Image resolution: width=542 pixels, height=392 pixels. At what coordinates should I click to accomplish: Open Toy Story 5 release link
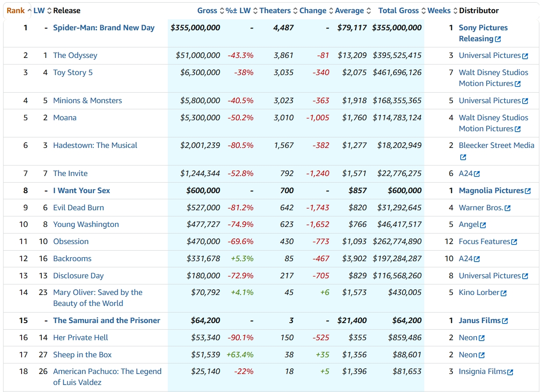coord(73,72)
